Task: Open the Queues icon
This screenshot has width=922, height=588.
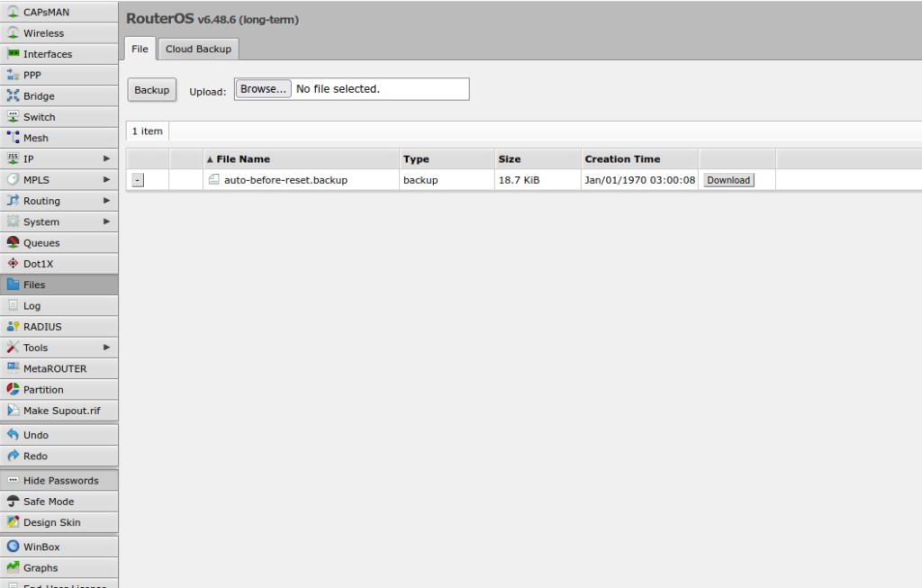Action: click(x=13, y=242)
